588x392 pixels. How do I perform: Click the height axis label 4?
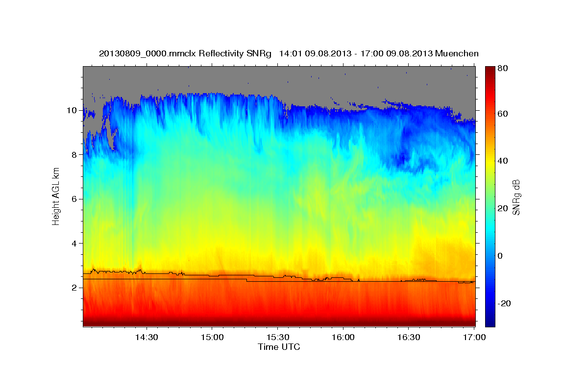(74, 244)
